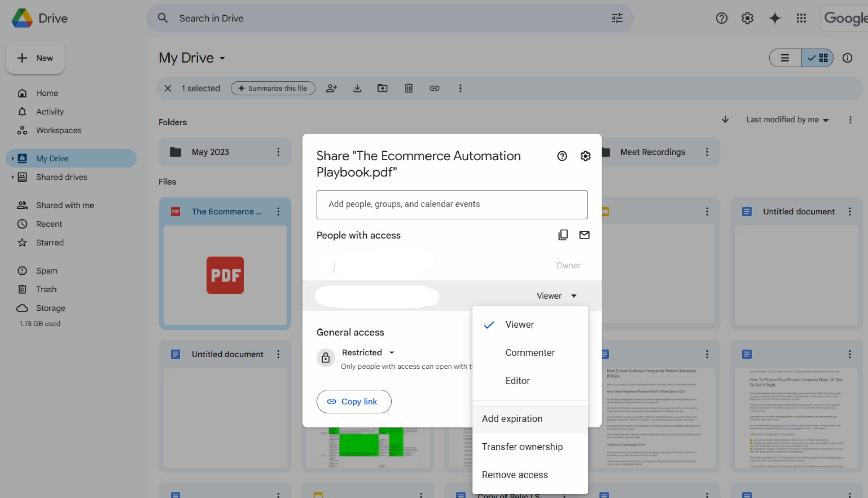Click the Gemini sparkle icon

point(775,18)
